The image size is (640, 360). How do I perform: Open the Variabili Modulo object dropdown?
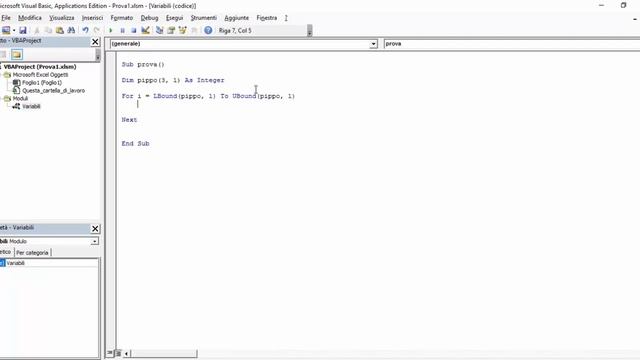click(94, 242)
